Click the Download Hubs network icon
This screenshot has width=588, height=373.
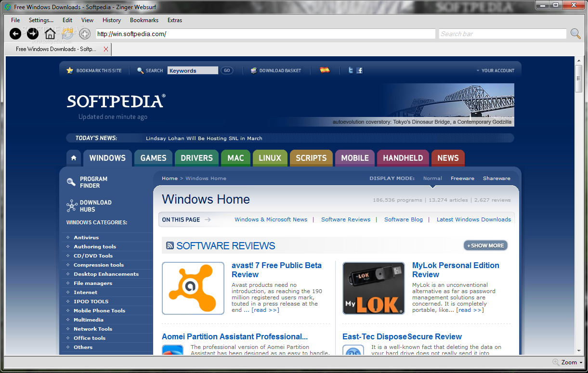coord(72,206)
